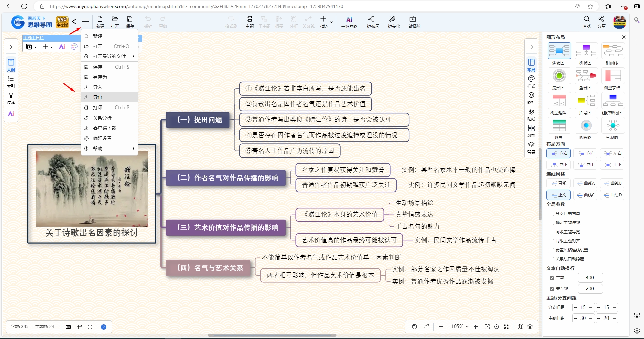
Task: Click the 一键美化 beautify icon
Action: pos(392,22)
